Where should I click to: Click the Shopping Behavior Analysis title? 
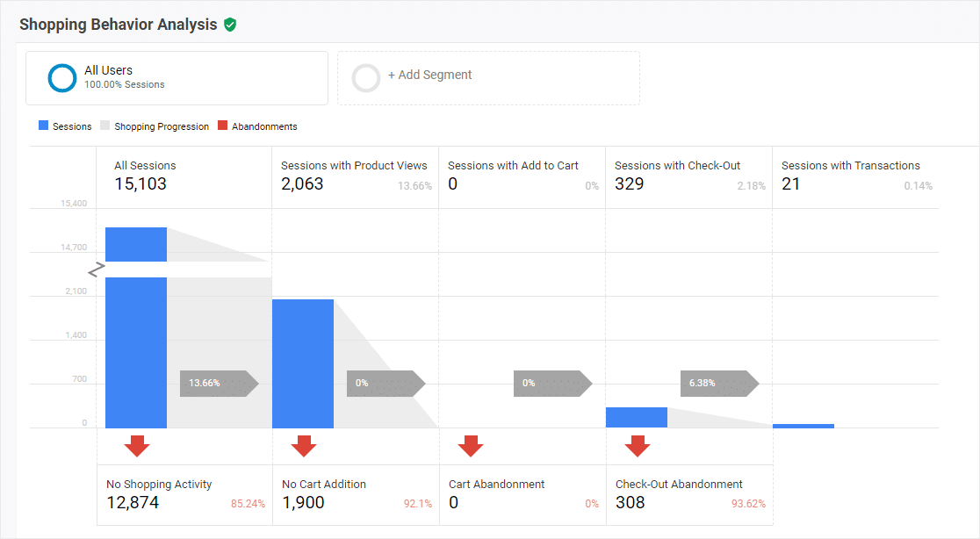pos(119,25)
